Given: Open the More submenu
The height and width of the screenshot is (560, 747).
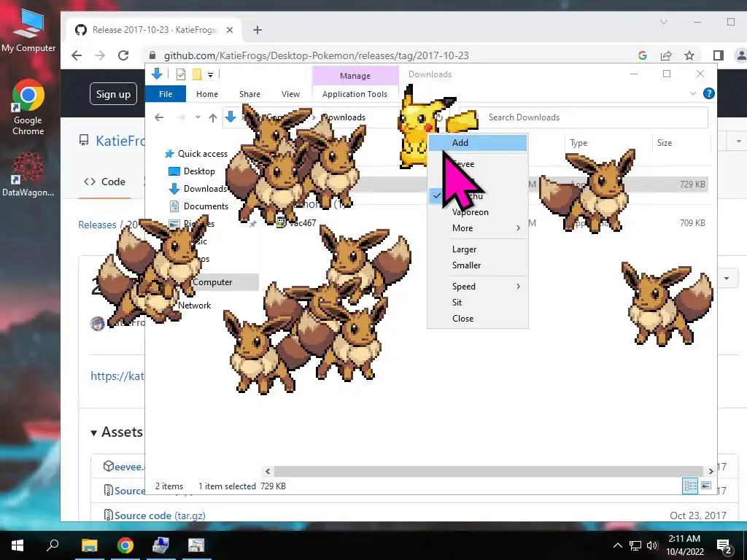Looking at the screenshot, I should point(477,228).
